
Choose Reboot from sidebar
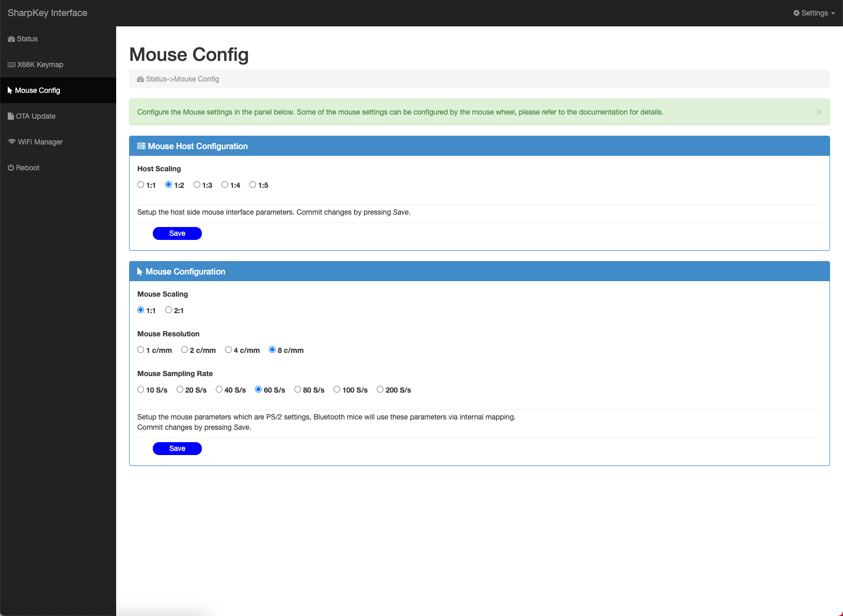tap(58, 168)
